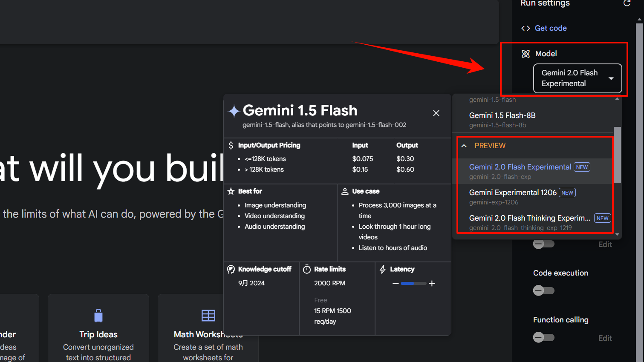This screenshot has height=362, width=644.
Task: Click the Trip Ideas luggage icon
Action: 98,315
